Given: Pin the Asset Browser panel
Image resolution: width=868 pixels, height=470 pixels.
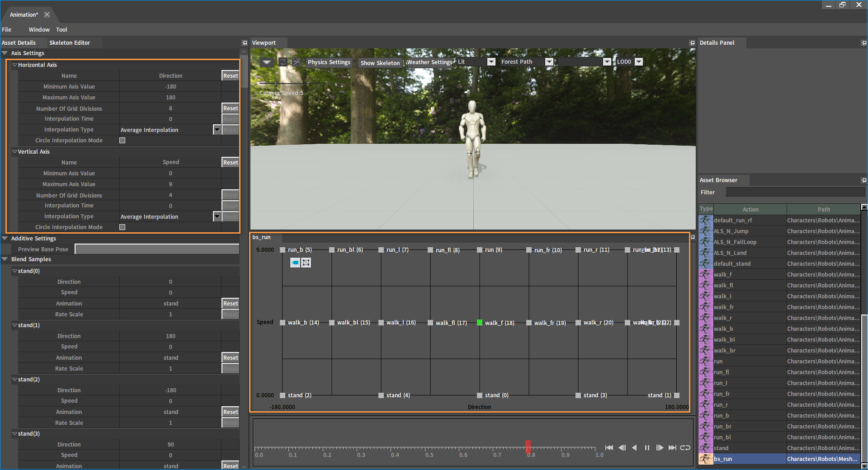Looking at the screenshot, I should click(864, 180).
